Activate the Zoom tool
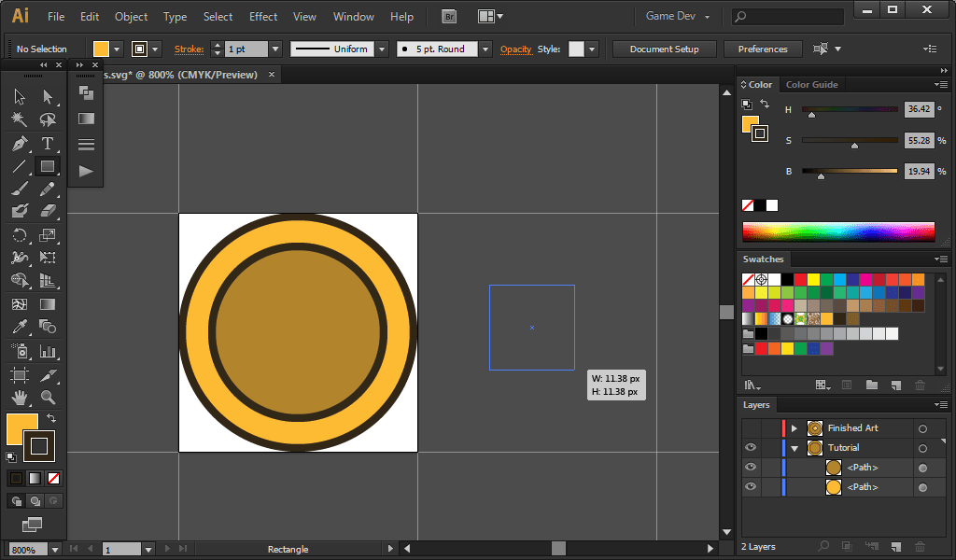The image size is (956, 560). [x=47, y=396]
